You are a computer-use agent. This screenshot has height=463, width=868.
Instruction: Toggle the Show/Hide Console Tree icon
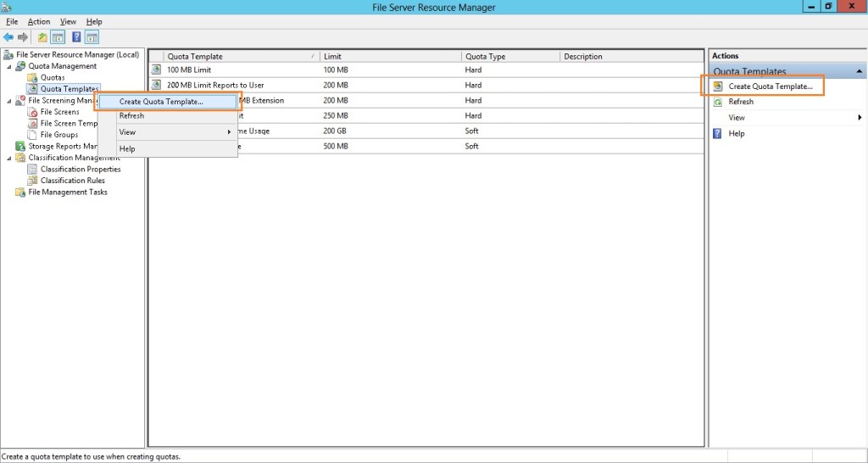(x=58, y=37)
